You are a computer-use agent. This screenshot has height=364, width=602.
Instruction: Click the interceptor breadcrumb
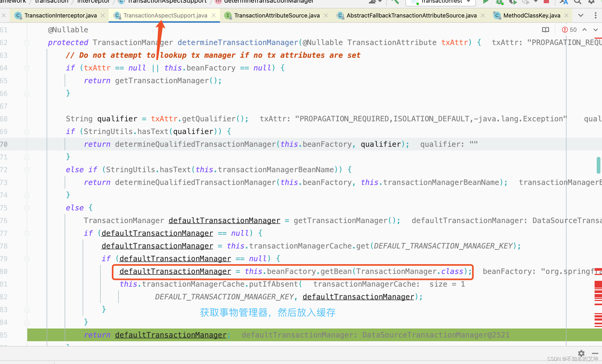[93, 2]
